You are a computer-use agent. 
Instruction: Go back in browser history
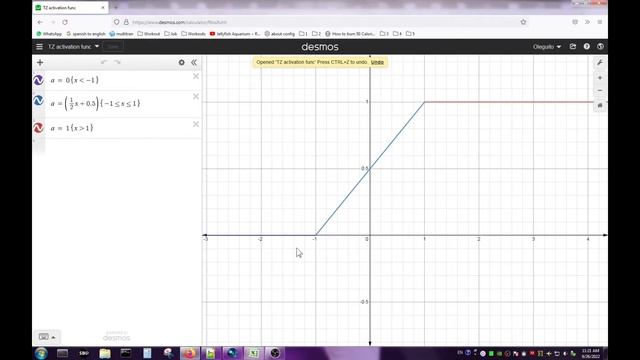click(40, 22)
